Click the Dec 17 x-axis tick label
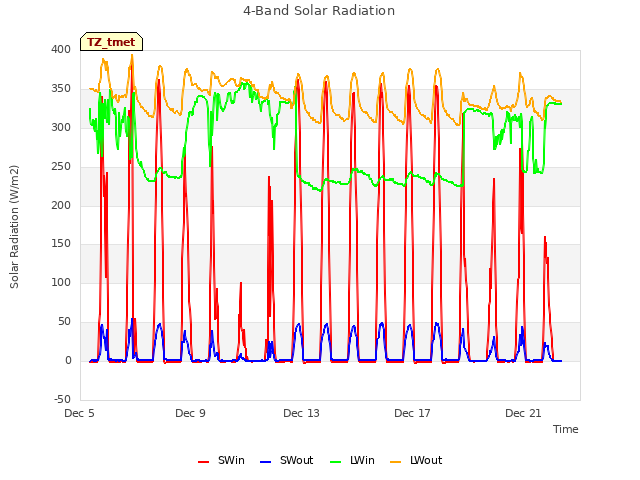 [412, 413]
